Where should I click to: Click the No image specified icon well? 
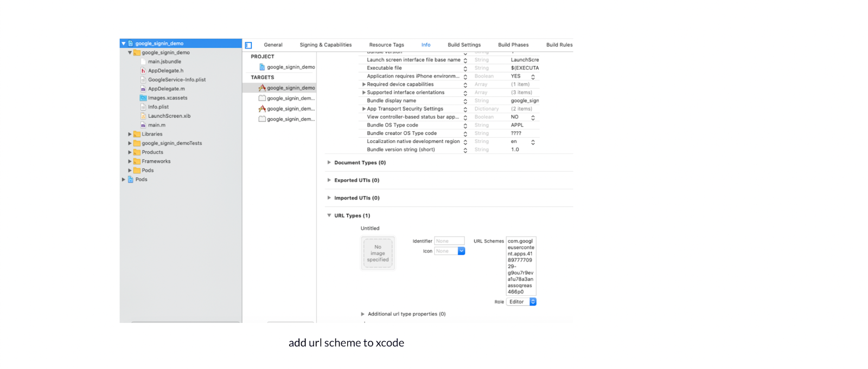pos(378,253)
